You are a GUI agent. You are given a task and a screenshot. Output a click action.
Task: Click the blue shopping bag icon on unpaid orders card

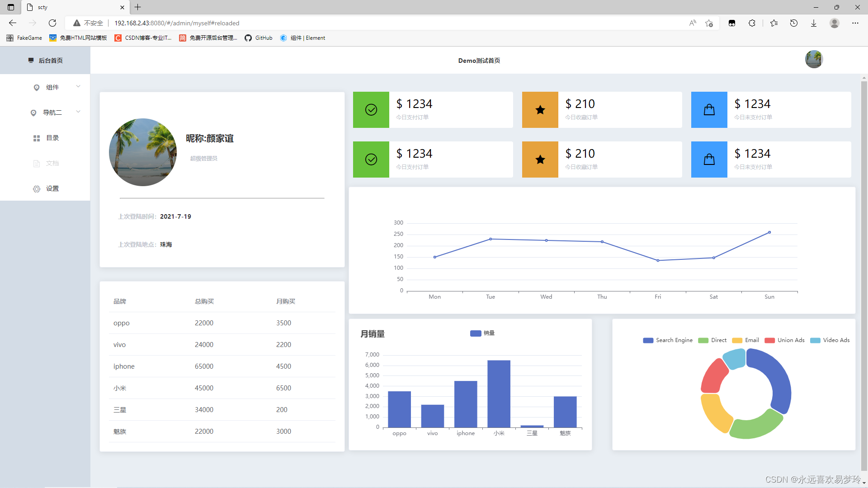pyautogui.click(x=709, y=110)
